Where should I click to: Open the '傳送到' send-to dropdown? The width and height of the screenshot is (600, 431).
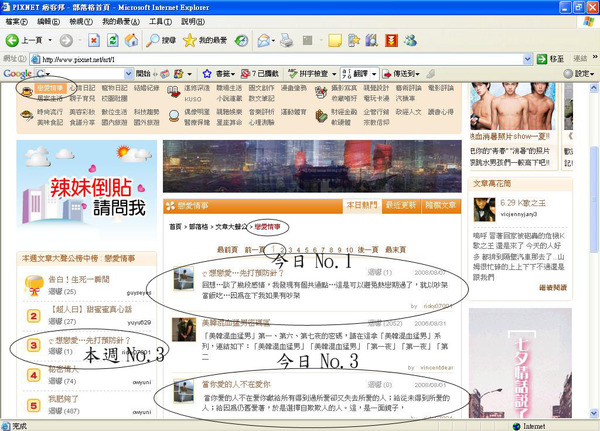(x=401, y=73)
